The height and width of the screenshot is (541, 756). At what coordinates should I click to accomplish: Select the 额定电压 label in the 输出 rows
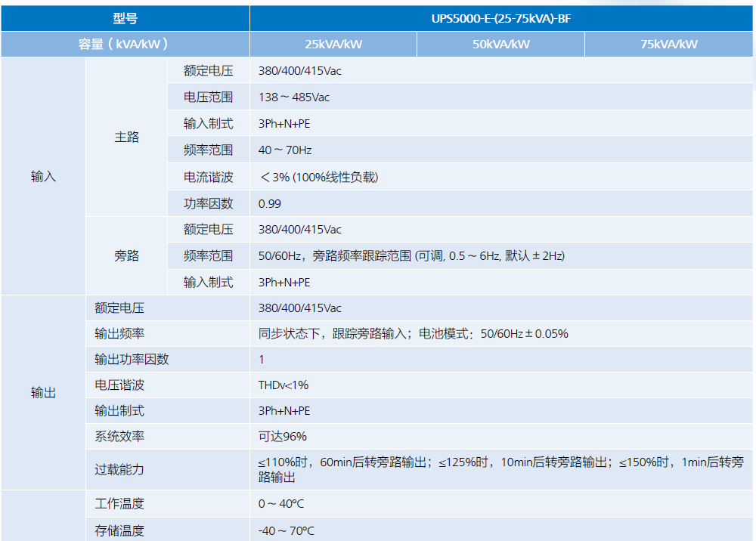[x=119, y=308]
